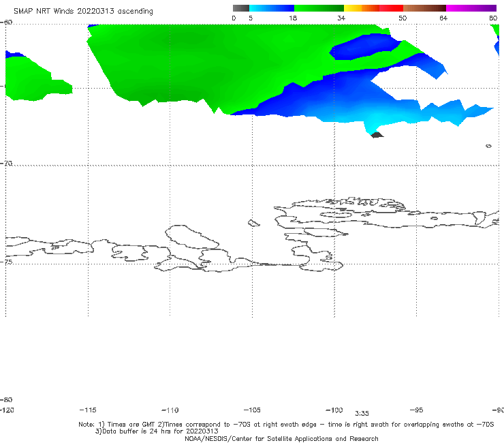Click the swath time label "3:35"

(x=362, y=414)
